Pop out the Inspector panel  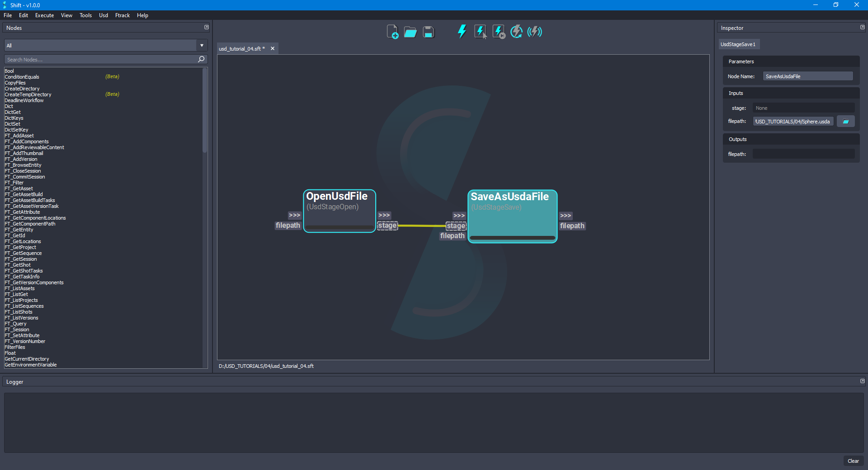862,27
